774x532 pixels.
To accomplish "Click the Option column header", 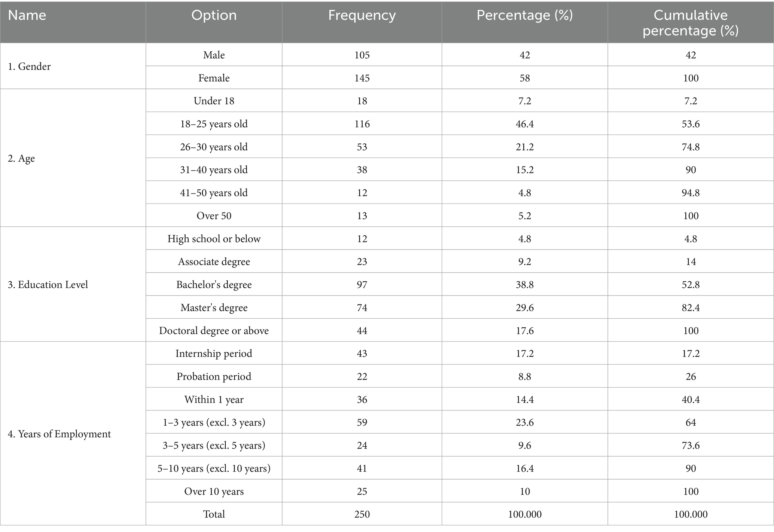I will tap(214, 15).
